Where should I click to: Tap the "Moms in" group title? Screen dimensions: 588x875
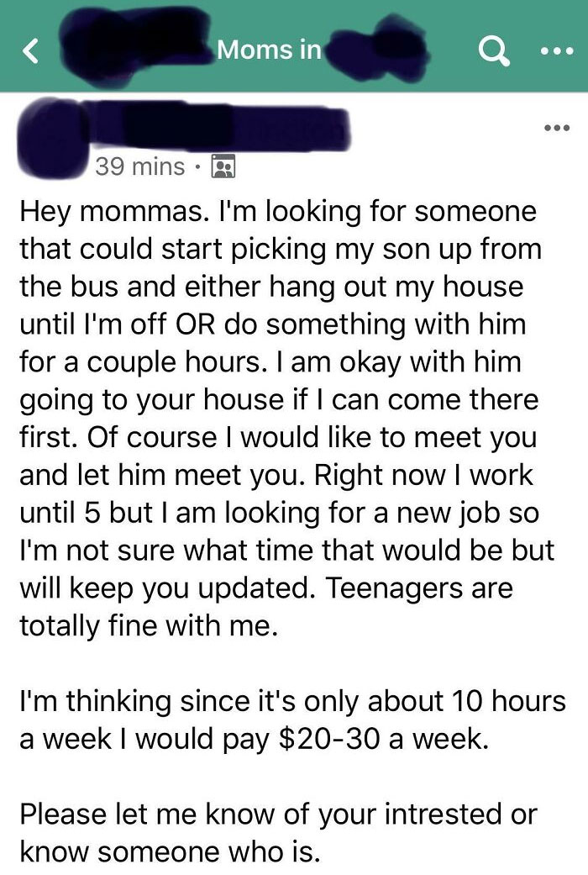click(x=270, y=49)
